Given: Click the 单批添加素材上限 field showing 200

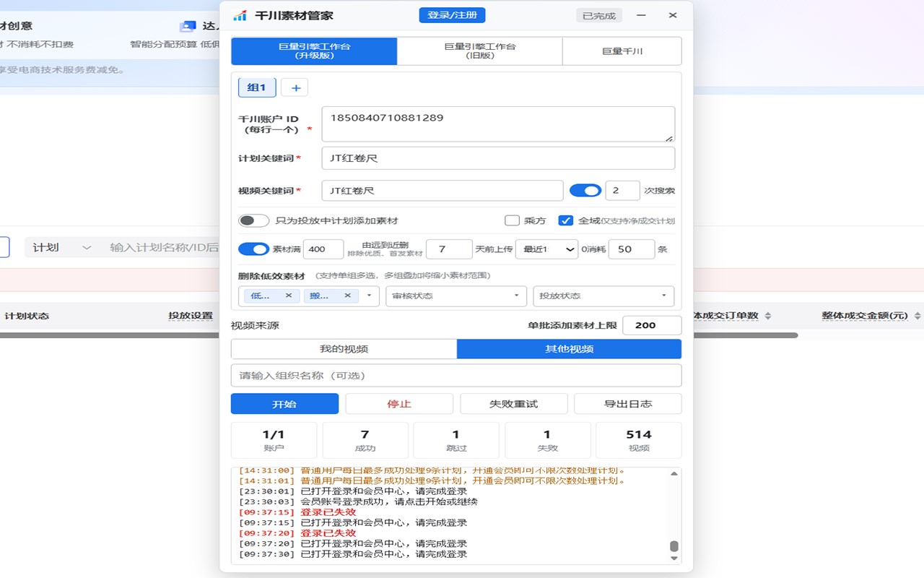Looking at the screenshot, I should coord(652,325).
